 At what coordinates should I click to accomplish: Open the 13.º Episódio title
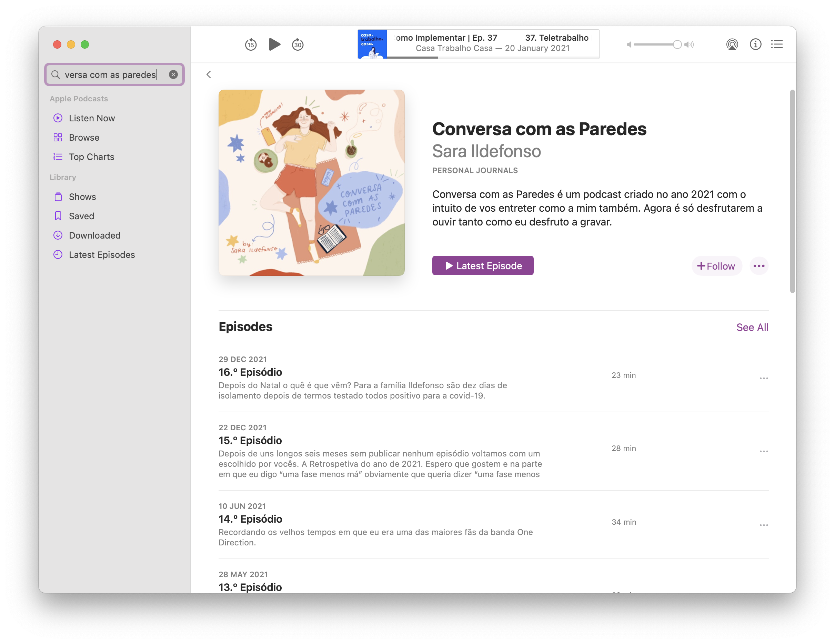point(250,587)
